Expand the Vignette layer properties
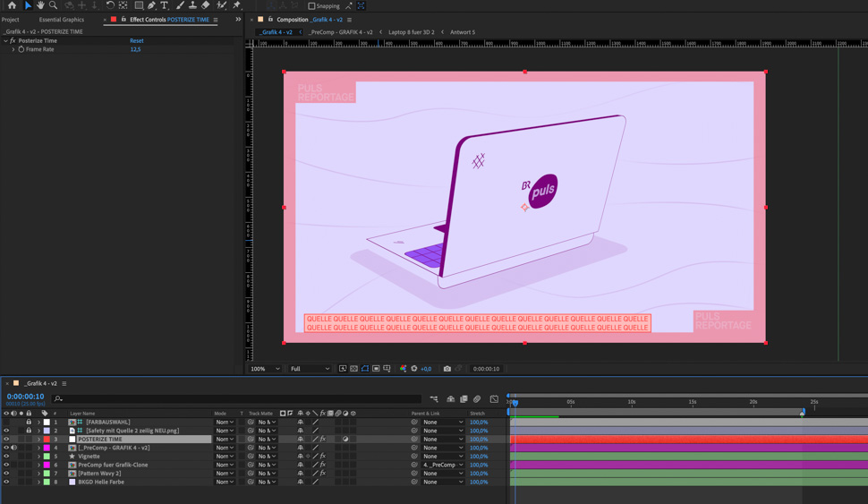Image resolution: width=868 pixels, height=504 pixels. (x=38, y=457)
